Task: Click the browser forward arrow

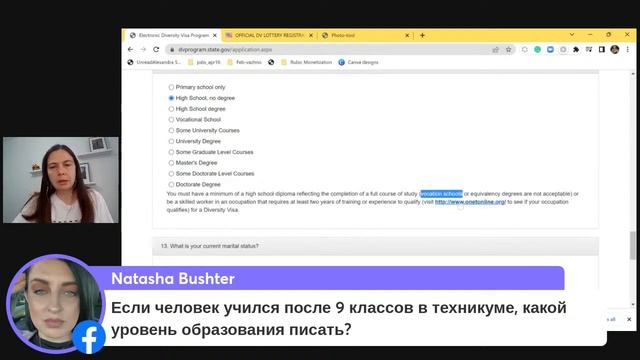Action: click(x=143, y=49)
